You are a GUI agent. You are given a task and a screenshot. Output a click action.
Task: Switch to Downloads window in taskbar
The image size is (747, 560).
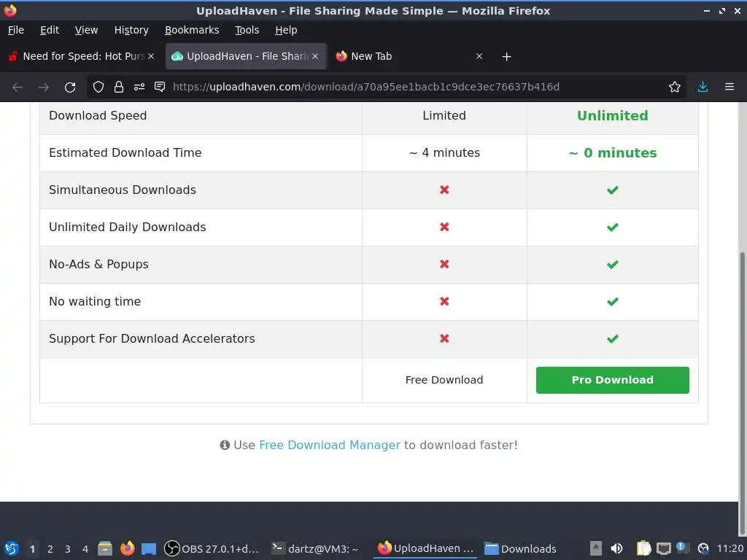coord(520,548)
